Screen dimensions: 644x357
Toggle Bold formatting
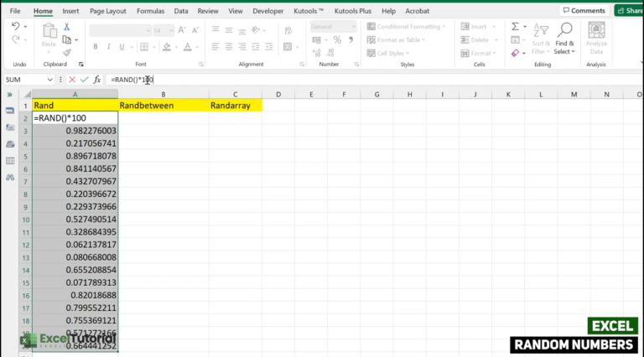(95, 46)
